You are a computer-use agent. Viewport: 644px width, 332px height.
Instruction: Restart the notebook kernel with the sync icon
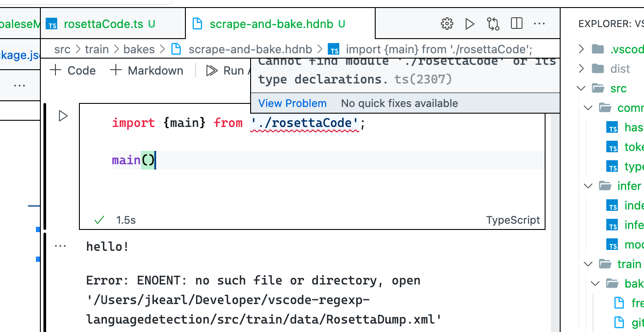point(493,24)
